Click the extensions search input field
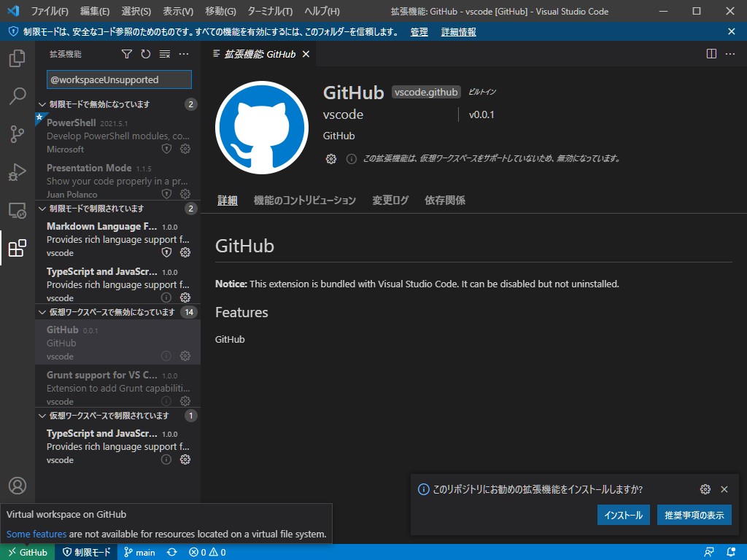This screenshot has width=747, height=560. pos(118,79)
